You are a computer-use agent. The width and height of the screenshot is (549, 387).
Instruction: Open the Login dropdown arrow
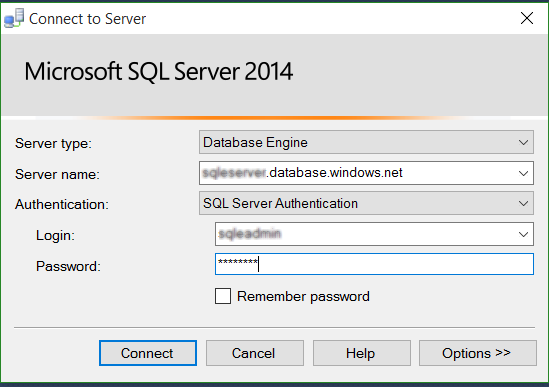[523, 234]
